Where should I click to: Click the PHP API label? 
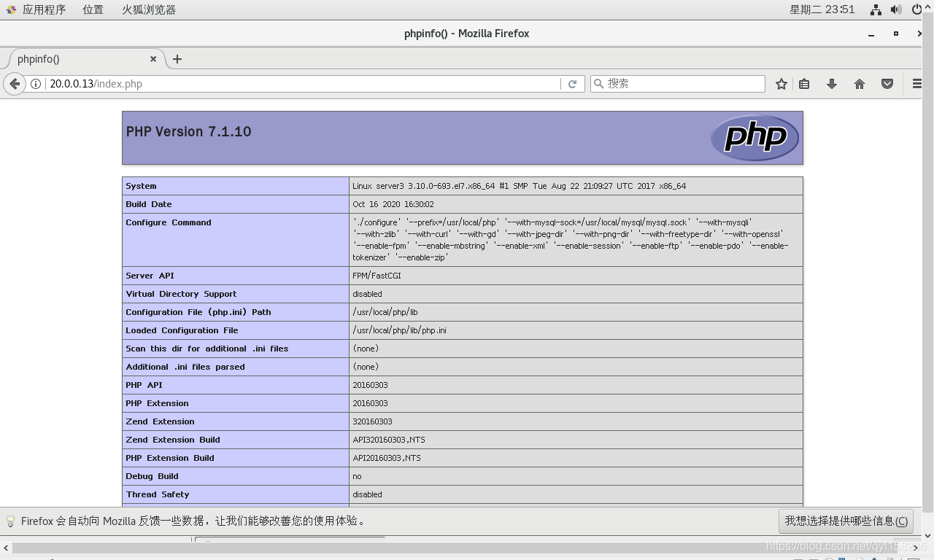point(144,385)
